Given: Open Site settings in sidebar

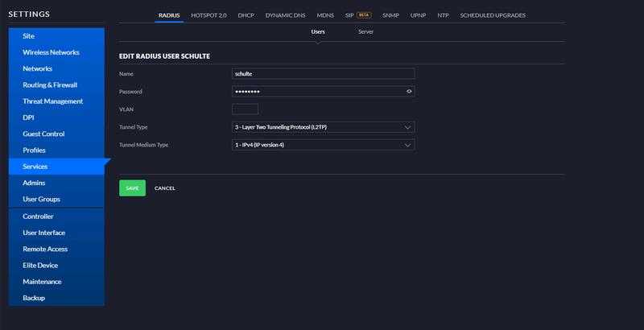Looking at the screenshot, I should [x=56, y=36].
